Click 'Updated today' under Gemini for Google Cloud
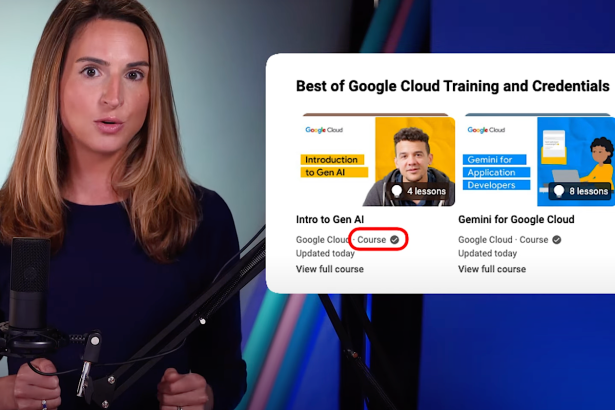 coord(488,253)
